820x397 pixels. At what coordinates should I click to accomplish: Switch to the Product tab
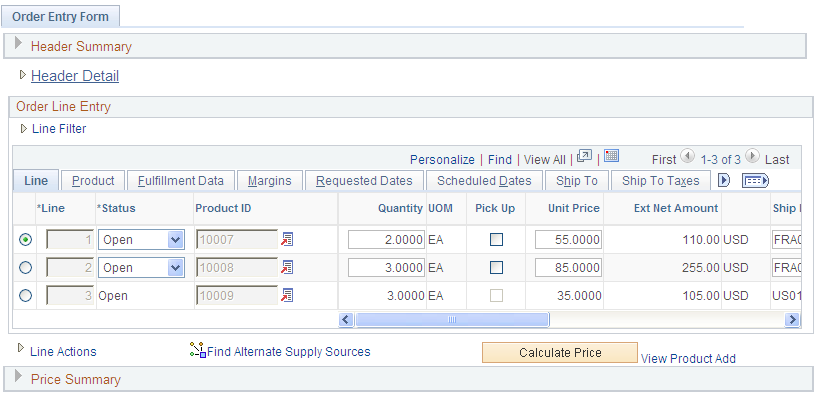click(x=93, y=180)
